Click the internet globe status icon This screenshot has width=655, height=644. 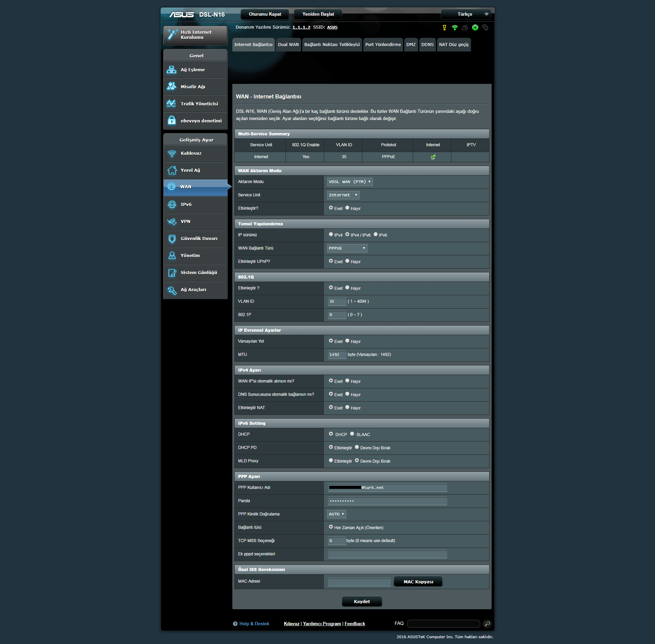pos(475,28)
